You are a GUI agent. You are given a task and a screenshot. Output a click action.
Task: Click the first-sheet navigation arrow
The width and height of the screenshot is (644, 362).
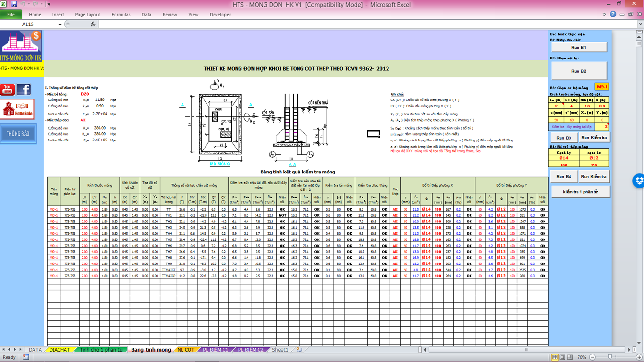(3, 350)
